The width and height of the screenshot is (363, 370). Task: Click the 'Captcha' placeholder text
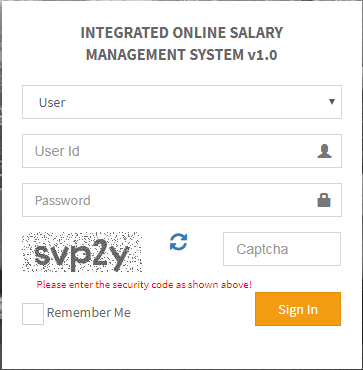262,250
